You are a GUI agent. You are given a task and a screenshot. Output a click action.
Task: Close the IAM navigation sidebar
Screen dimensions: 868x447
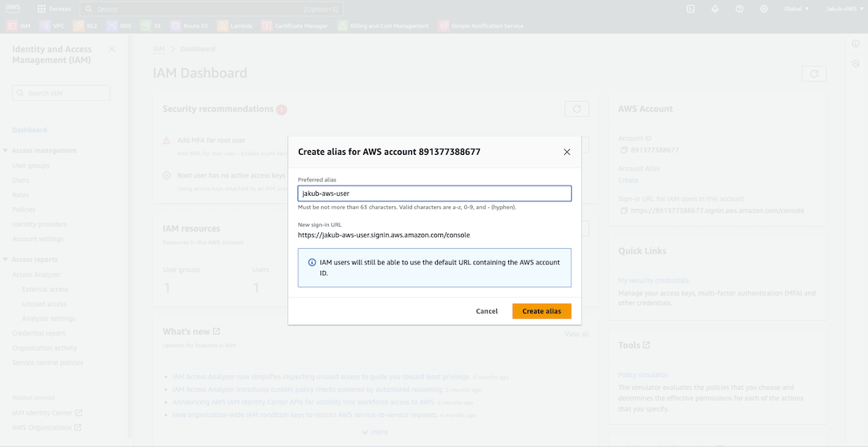(x=112, y=49)
